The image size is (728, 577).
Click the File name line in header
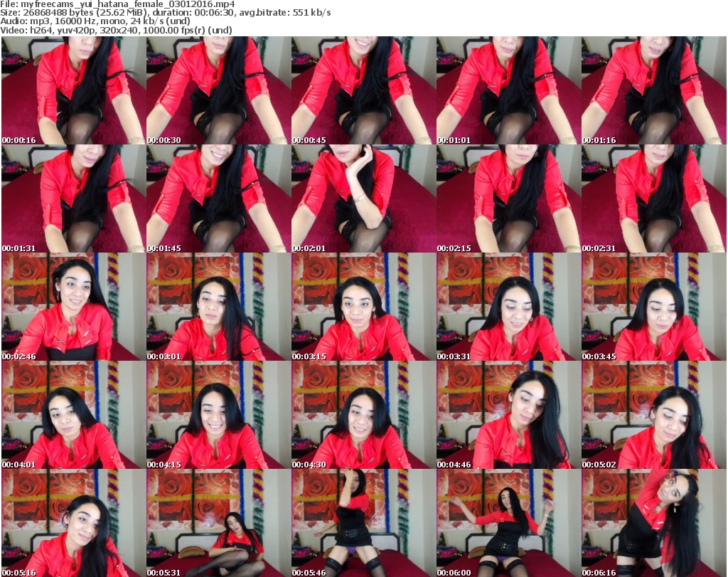click(117, 4)
